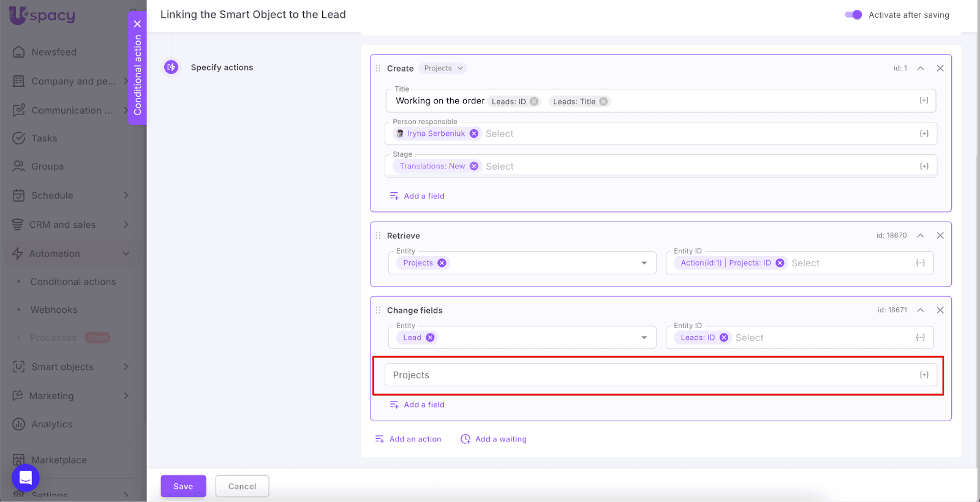
Task: Open the Entity dropdown in Retrieve block
Action: pyautogui.click(x=644, y=263)
